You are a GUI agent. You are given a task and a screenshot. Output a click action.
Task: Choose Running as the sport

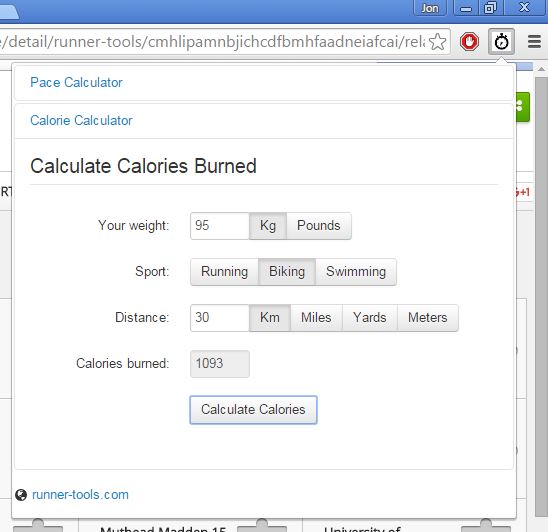point(224,272)
